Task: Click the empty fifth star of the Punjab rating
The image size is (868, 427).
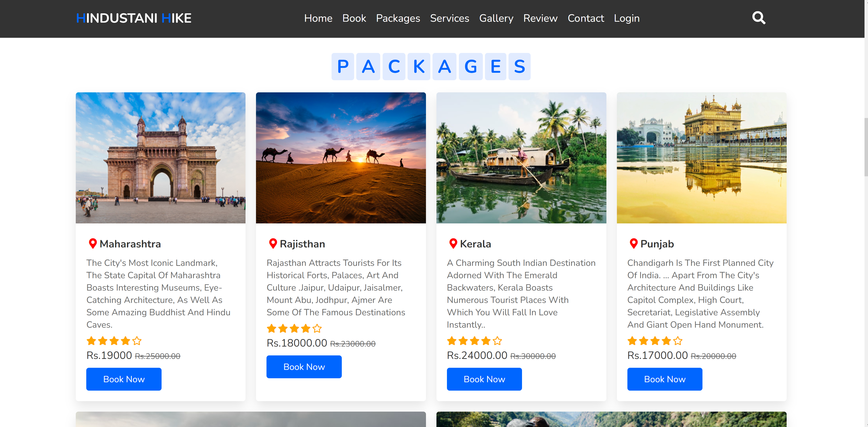Action: pyautogui.click(x=678, y=341)
